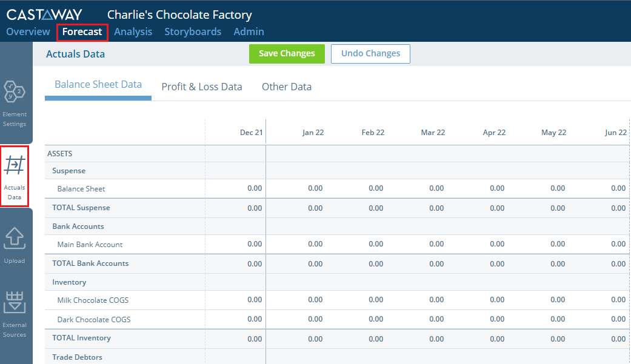Select the Balance Sheet row label

[81, 188]
